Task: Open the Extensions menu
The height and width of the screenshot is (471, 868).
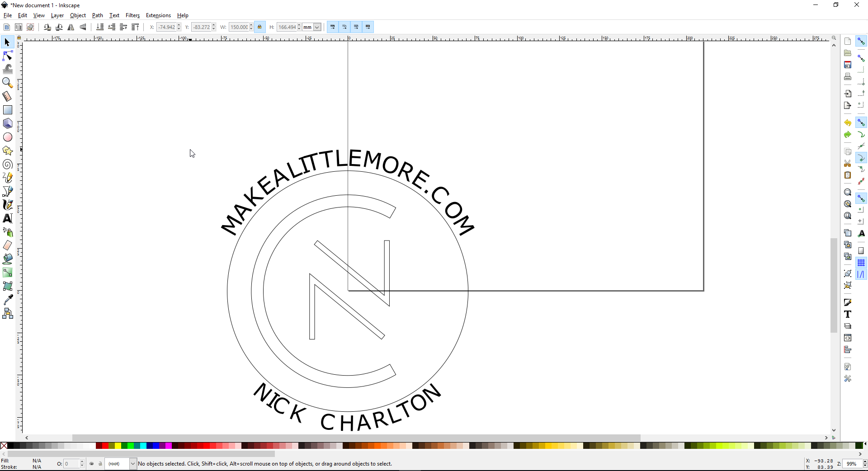Action: click(158, 15)
